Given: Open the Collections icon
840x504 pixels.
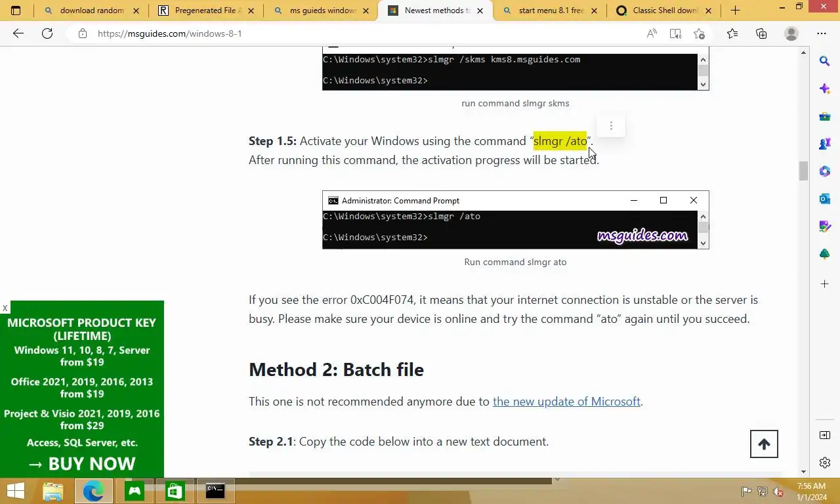Looking at the screenshot, I should [761, 33].
